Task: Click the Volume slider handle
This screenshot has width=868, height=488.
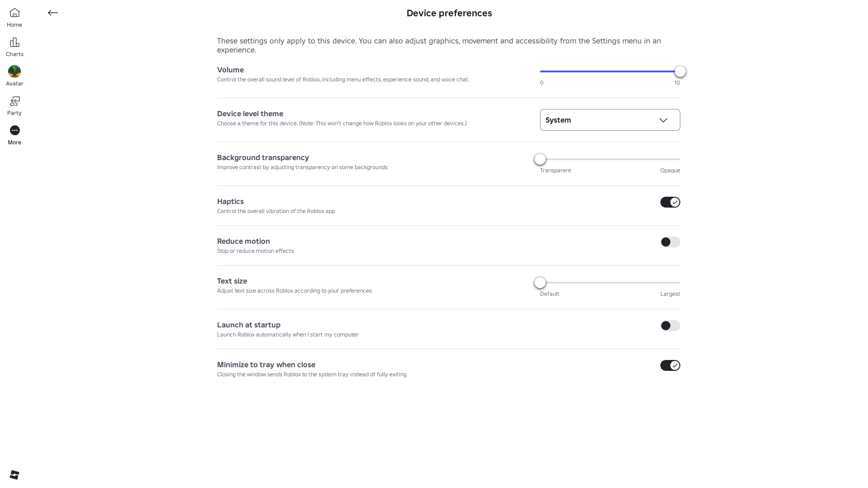Action: click(x=680, y=71)
